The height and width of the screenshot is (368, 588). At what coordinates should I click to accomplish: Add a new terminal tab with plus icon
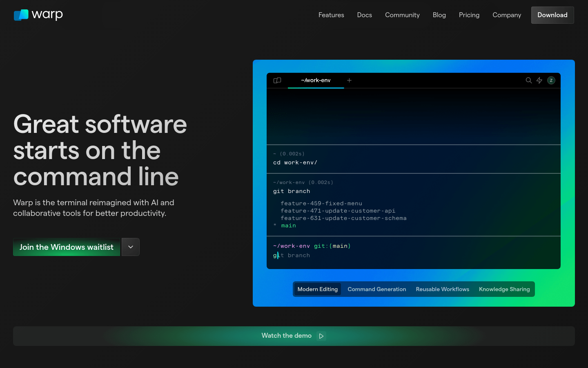pos(349,81)
